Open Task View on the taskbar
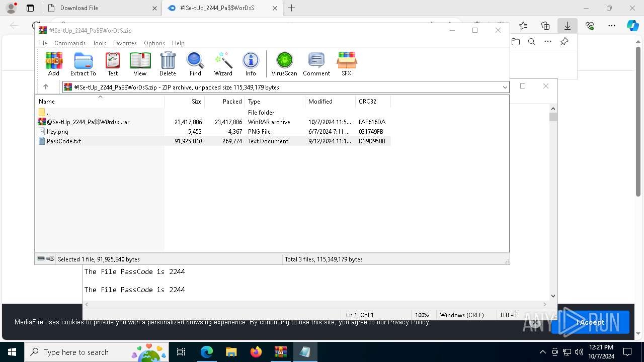Screen dimensions: 644x362 [x=181, y=352]
